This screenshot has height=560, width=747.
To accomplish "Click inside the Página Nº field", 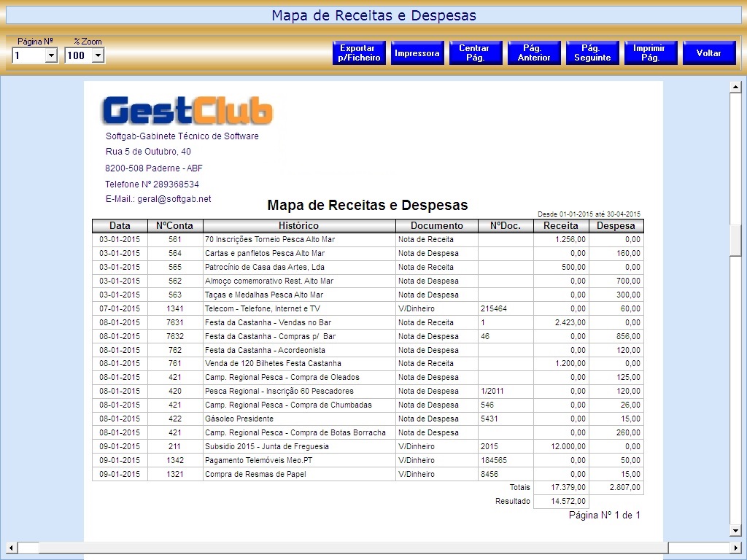I will pyautogui.click(x=28, y=55).
